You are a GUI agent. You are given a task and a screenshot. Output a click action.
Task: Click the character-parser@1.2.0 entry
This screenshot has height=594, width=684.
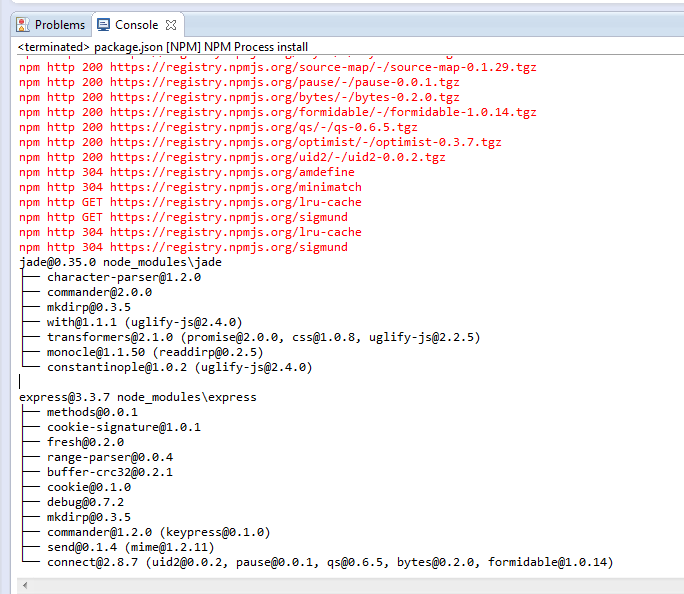coord(124,277)
